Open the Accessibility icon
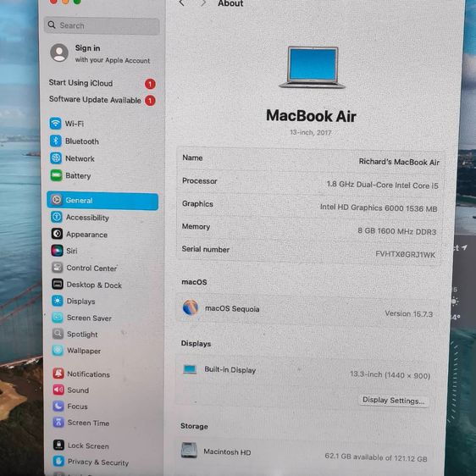Image resolution: width=476 pixels, height=476 pixels. click(x=57, y=217)
